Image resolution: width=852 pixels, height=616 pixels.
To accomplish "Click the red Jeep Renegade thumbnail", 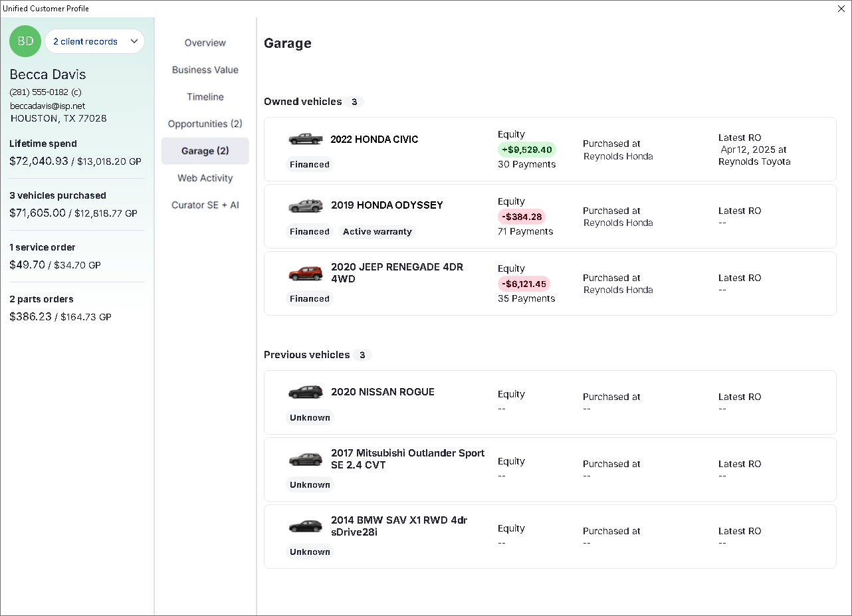I will coord(306,273).
